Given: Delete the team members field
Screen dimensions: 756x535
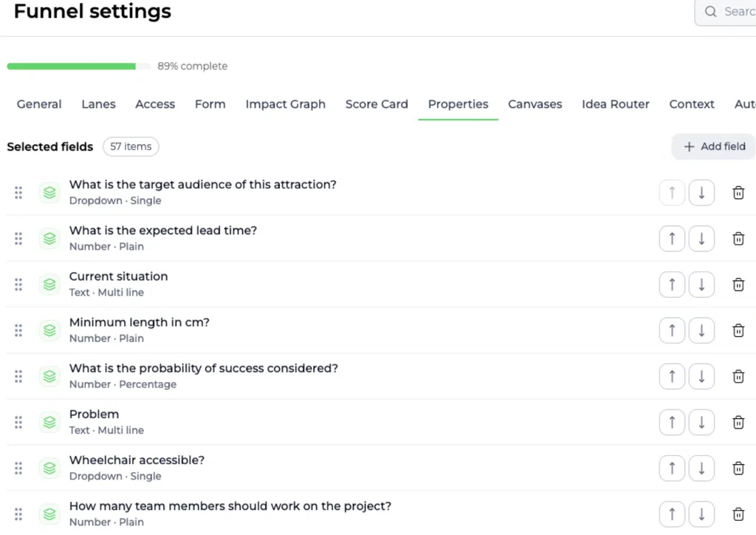Looking at the screenshot, I should pyautogui.click(x=738, y=514).
